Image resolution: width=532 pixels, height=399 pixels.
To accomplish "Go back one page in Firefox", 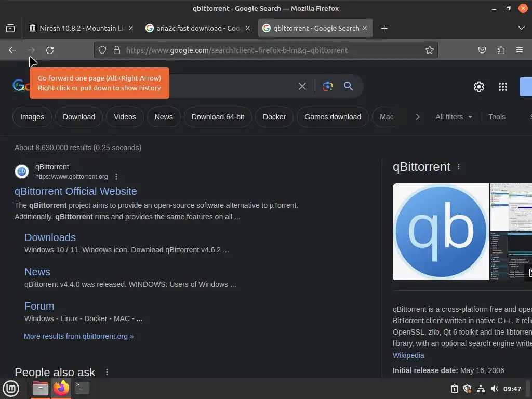I will (12, 50).
